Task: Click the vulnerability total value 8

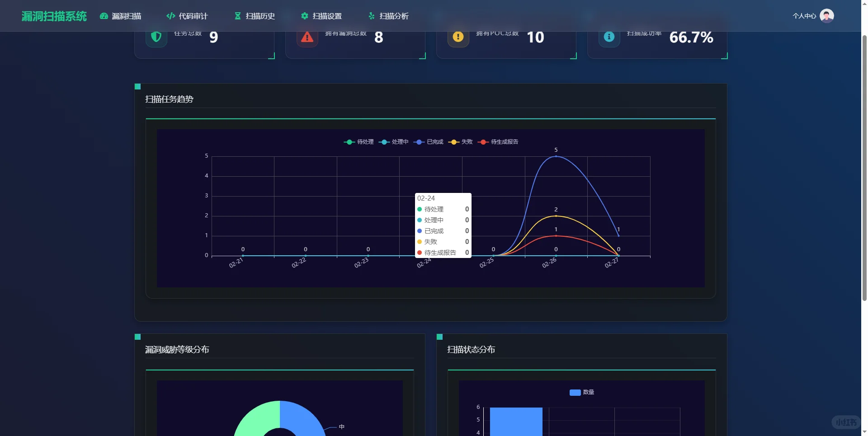Action: [379, 37]
